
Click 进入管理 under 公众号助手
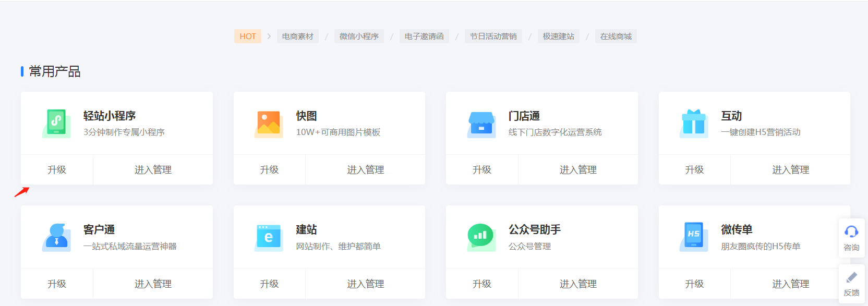click(578, 284)
